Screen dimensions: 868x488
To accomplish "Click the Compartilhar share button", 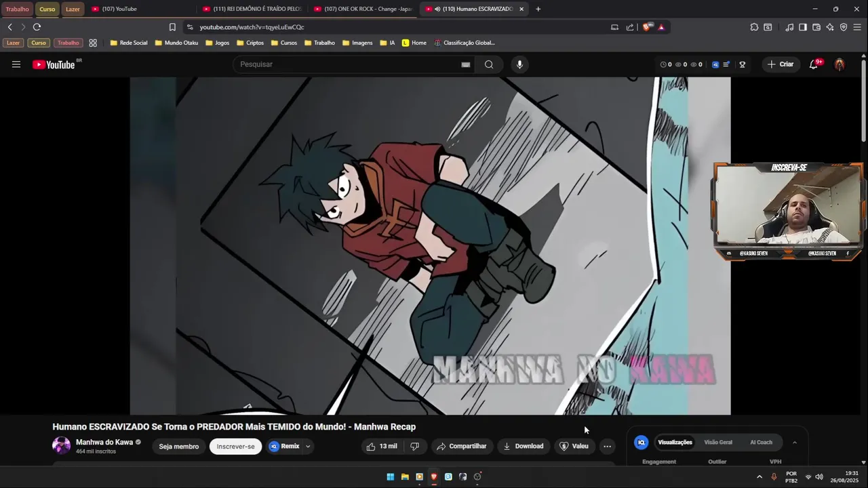I will click(461, 446).
